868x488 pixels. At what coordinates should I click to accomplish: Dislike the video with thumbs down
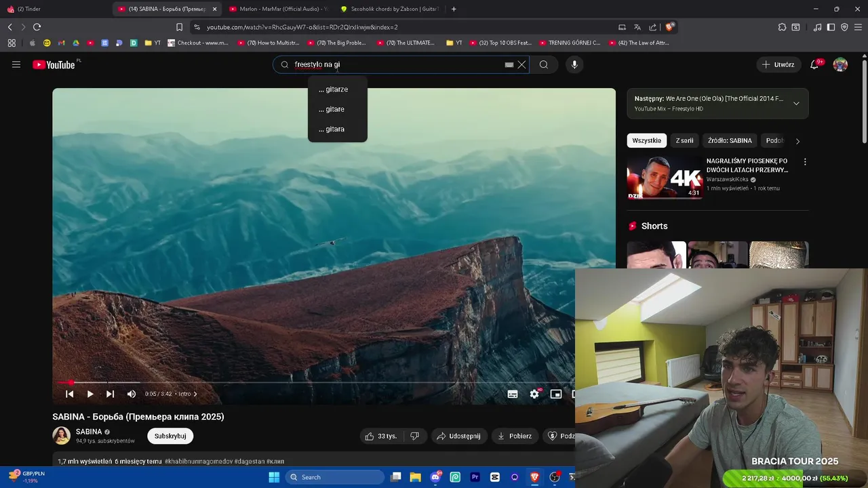click(415, 436)
